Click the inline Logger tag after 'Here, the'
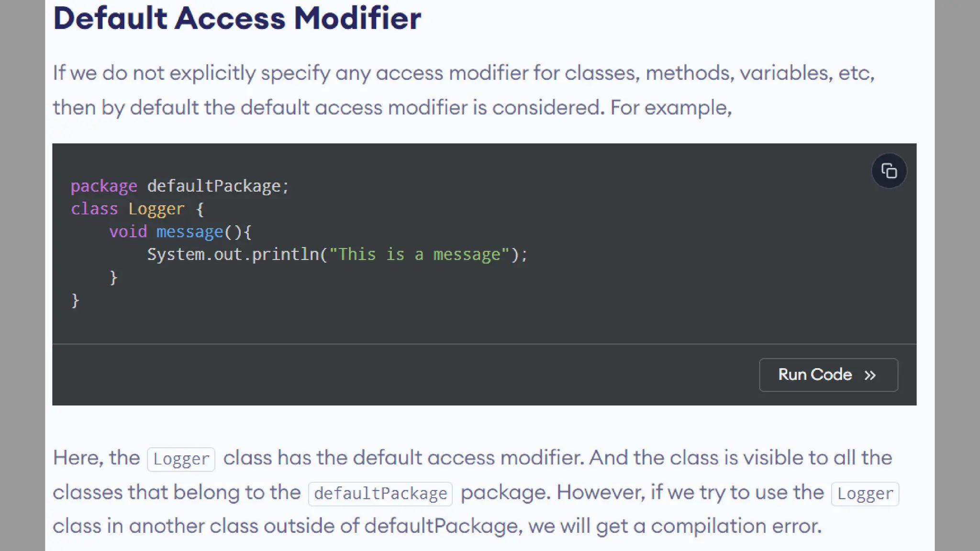The height and width of the screenshot is (551, 980). 181,459
